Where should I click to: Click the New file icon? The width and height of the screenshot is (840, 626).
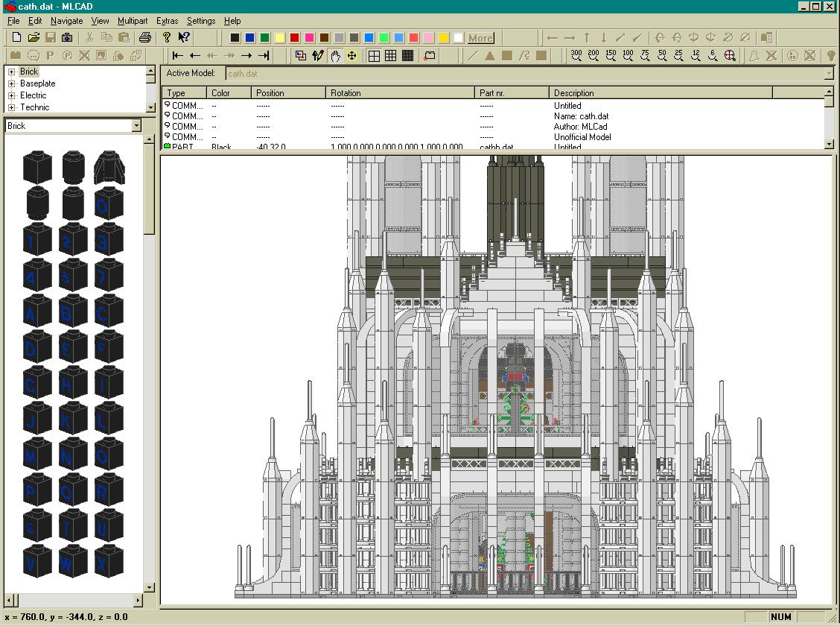16,37
